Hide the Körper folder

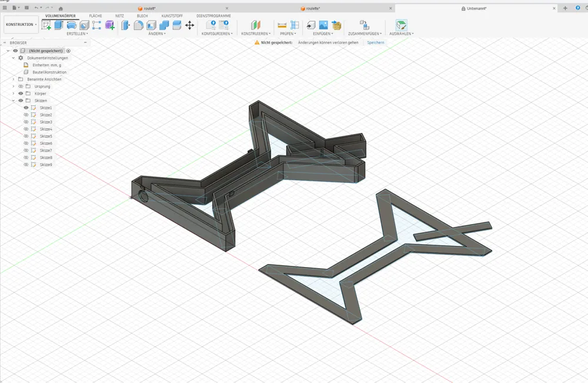tap(21, 94)
